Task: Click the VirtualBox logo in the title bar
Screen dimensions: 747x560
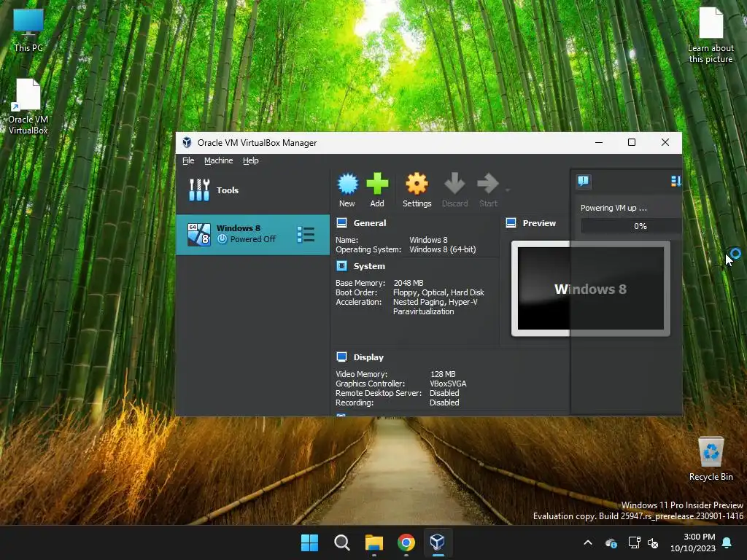Action: click(187, 142)
